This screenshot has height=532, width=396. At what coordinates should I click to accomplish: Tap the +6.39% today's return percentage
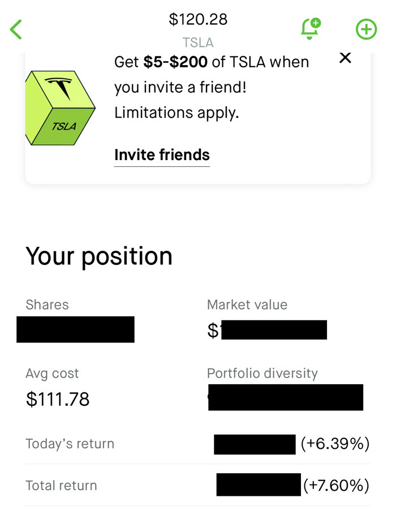click(335, 444)
